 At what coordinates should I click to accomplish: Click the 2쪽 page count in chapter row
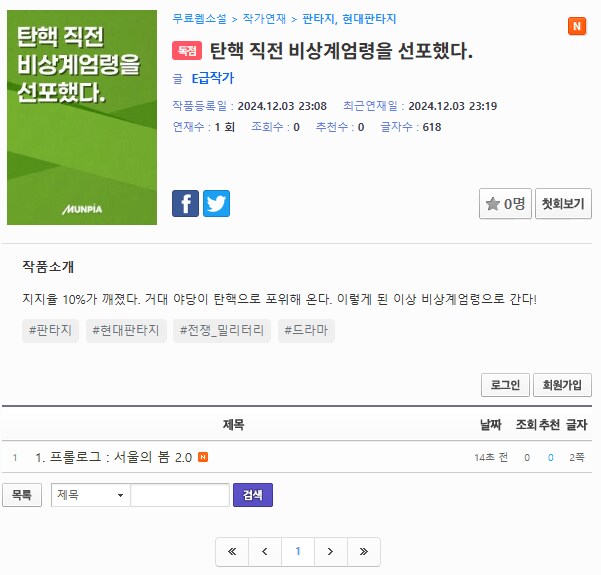(x=577, y=457)
